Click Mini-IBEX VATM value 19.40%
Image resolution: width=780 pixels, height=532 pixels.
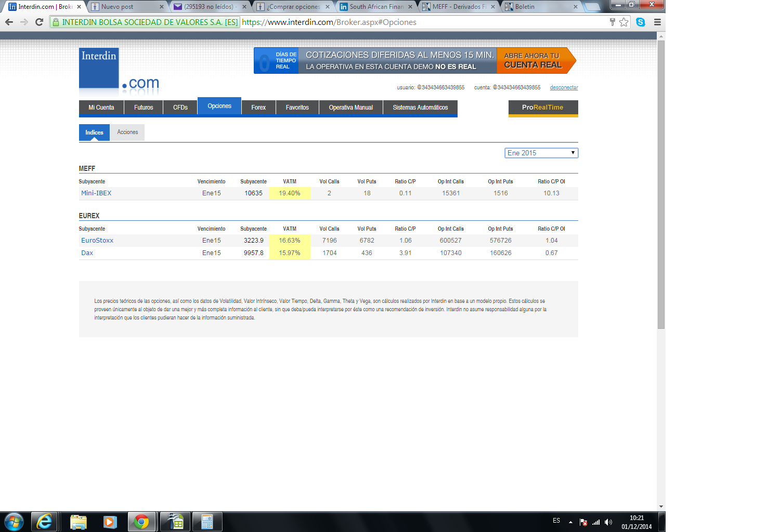pos(290,193)
